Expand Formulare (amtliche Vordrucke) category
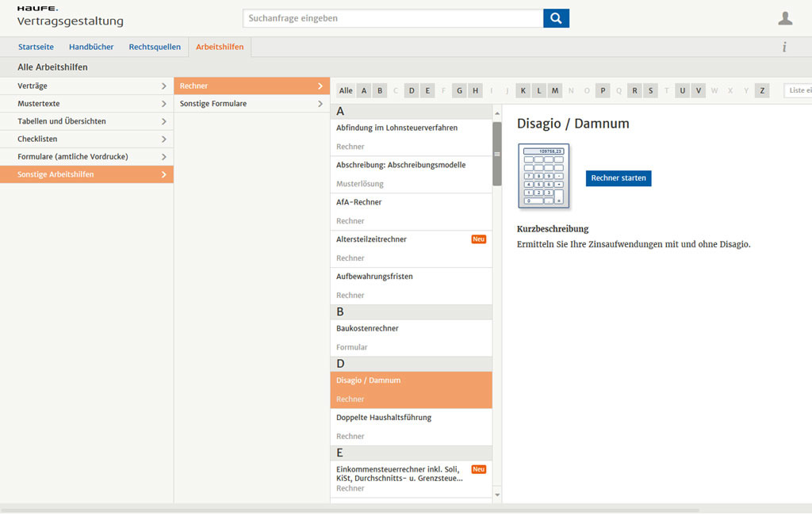This screenshot has width=812, height=531. point(86,156)
